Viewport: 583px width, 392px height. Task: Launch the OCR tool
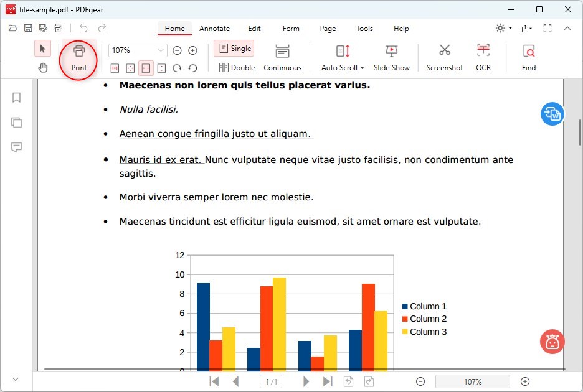[483, 58]
